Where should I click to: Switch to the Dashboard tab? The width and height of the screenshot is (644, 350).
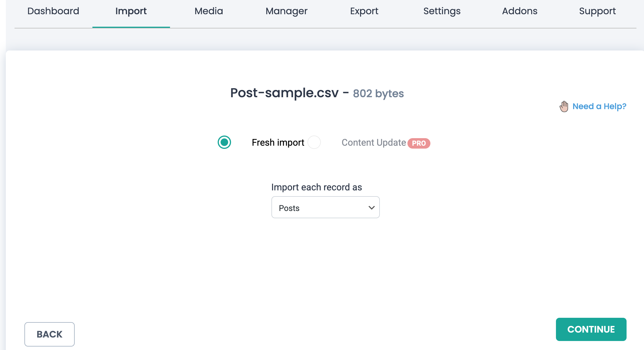pyautogui.click(x=53, y=11)
